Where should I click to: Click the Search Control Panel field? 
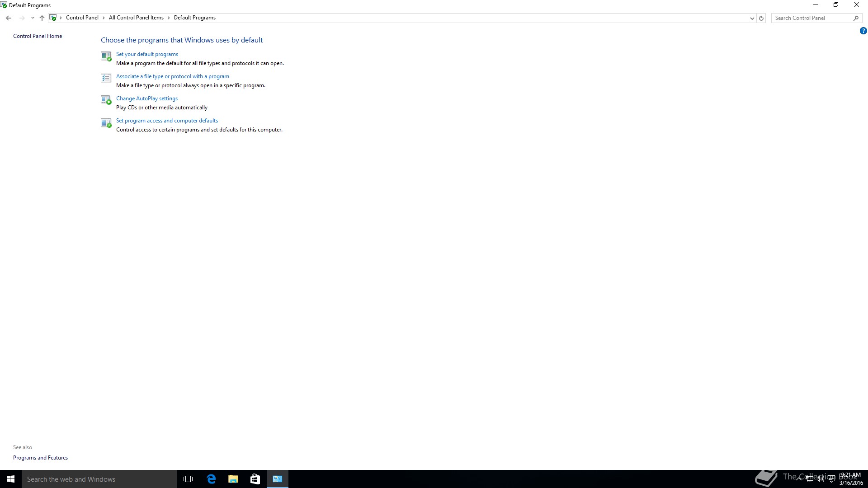point(811,18)
